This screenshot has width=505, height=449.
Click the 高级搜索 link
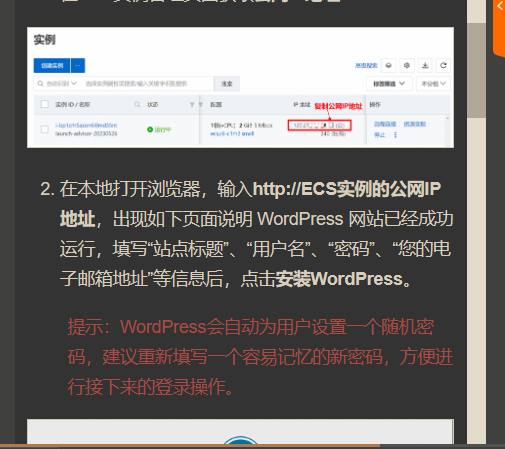tap(366, 65)
